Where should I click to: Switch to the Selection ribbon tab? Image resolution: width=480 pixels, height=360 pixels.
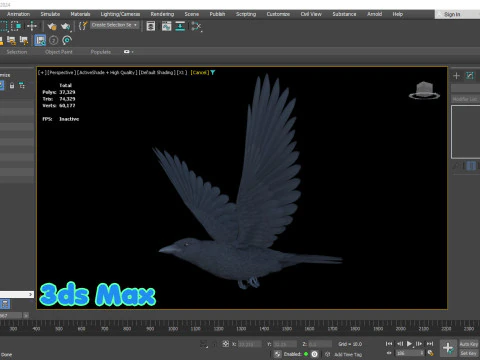tap(17, 52)
